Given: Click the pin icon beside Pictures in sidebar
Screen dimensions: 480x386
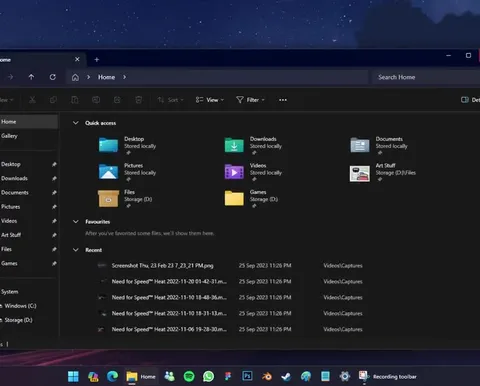Looking at the screenshot, I should (x=54, y=207).
